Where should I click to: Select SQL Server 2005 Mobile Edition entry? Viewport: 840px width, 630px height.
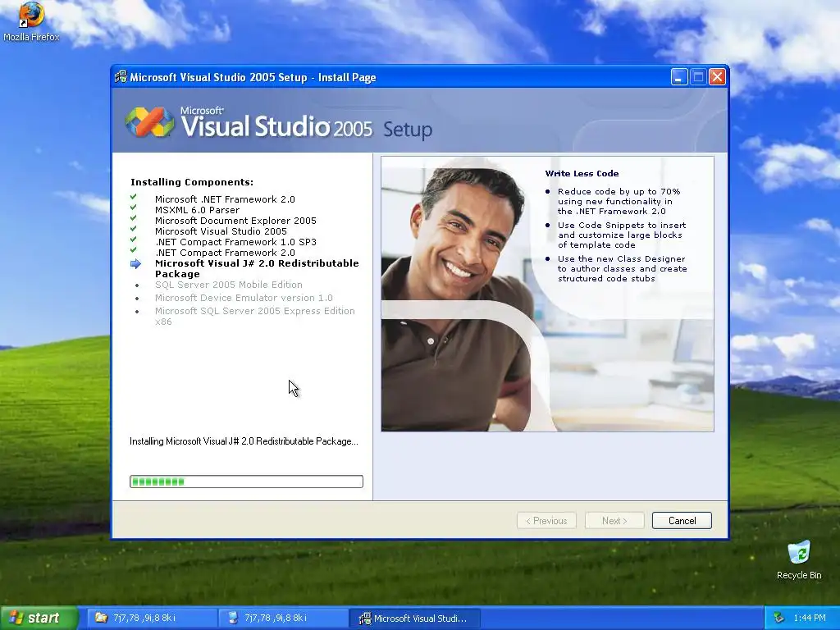[229, 285]
